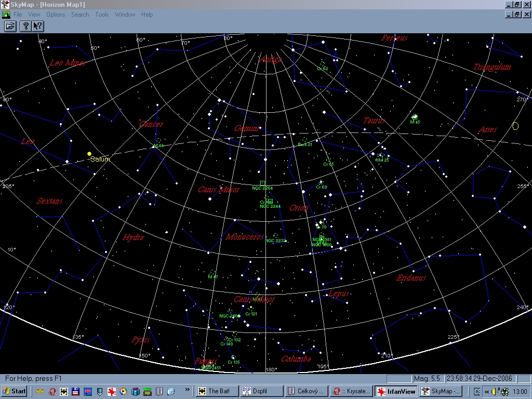Click the Orion constellation label
Image resolution: width=532 pixels, height=399 pixels.
[299, 208]
